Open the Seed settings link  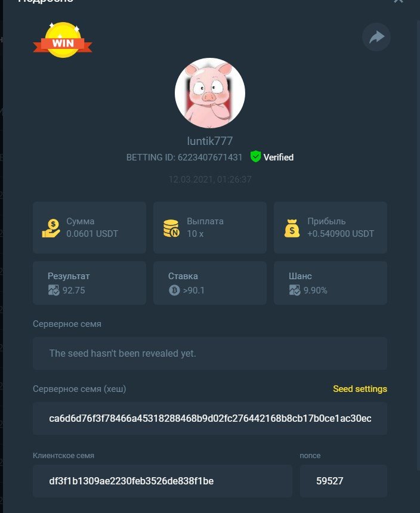[x=360, y=389]
